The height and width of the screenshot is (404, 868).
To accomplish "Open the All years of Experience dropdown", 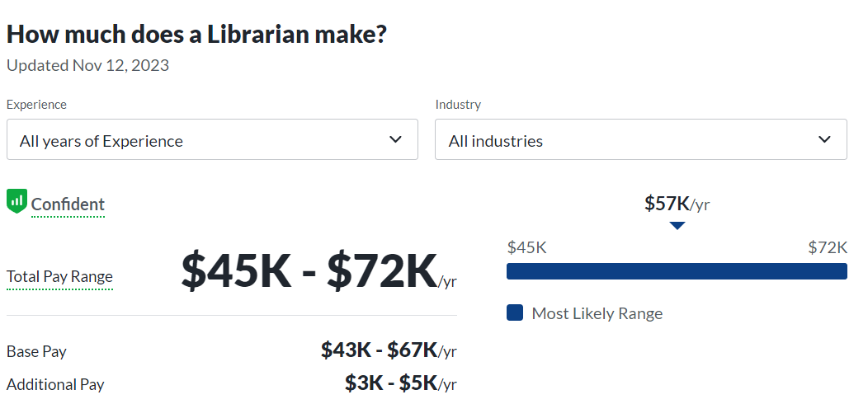I will click(212, 140).
